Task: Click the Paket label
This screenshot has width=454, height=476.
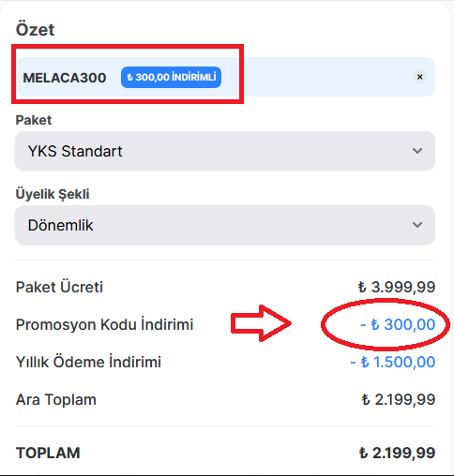Action: pyautogui.click(x=34, y=120)
